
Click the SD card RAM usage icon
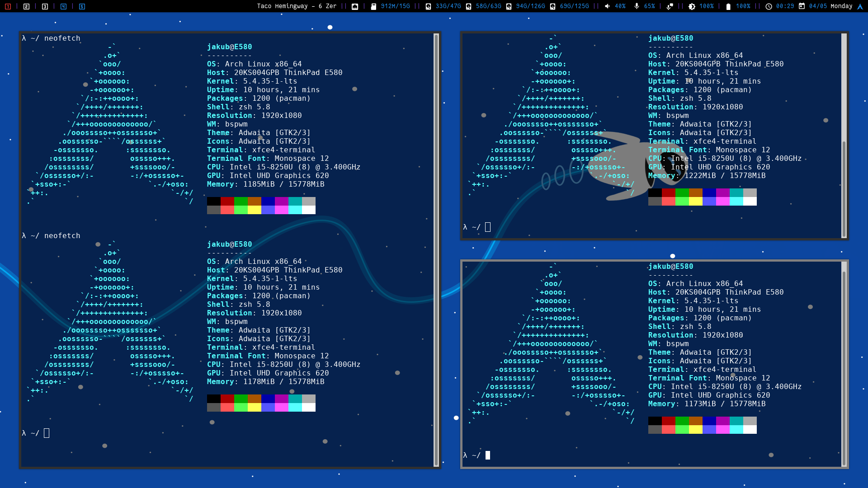(x=373, y=6)
